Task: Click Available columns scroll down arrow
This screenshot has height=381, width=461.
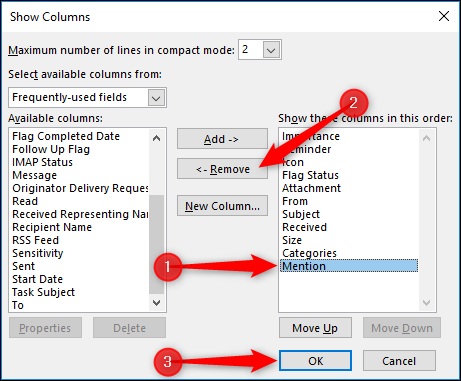Action: click(156, 303)
